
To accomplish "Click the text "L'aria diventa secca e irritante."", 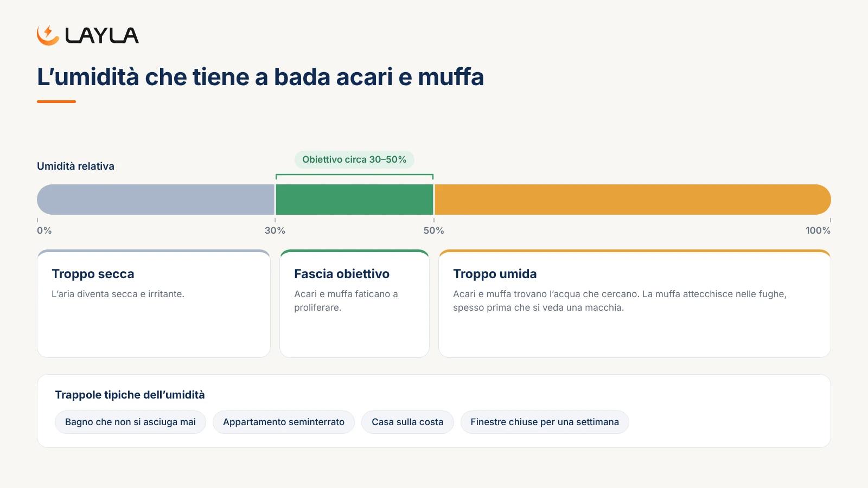I will click(118, 294).
